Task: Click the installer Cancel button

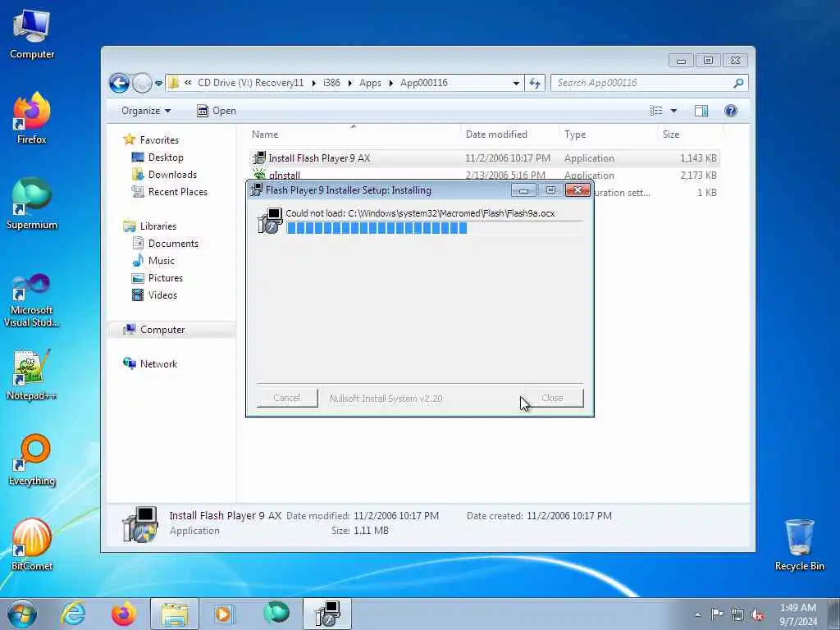Action: (286, 398)
